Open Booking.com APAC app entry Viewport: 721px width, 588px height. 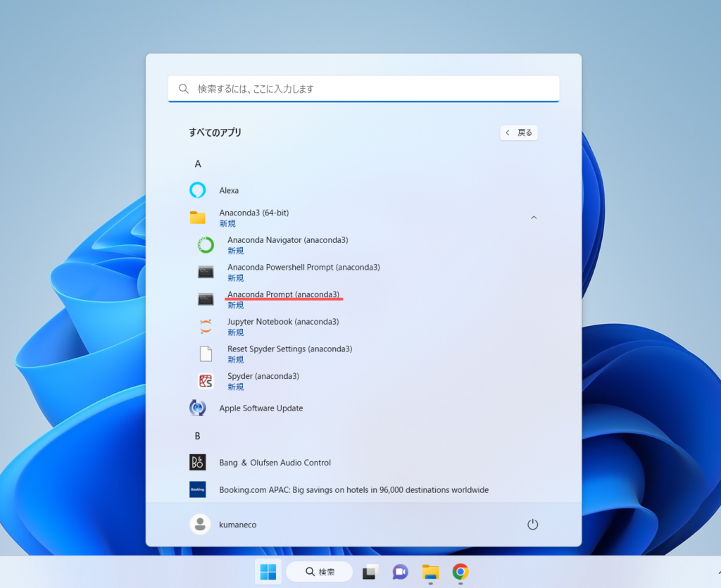(x=354, y=490)
